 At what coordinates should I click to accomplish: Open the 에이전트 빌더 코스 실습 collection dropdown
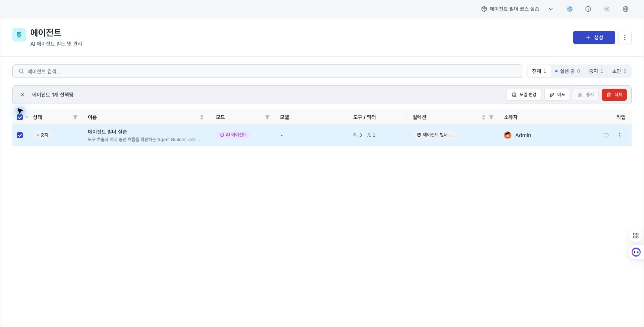tap(517, 9)
